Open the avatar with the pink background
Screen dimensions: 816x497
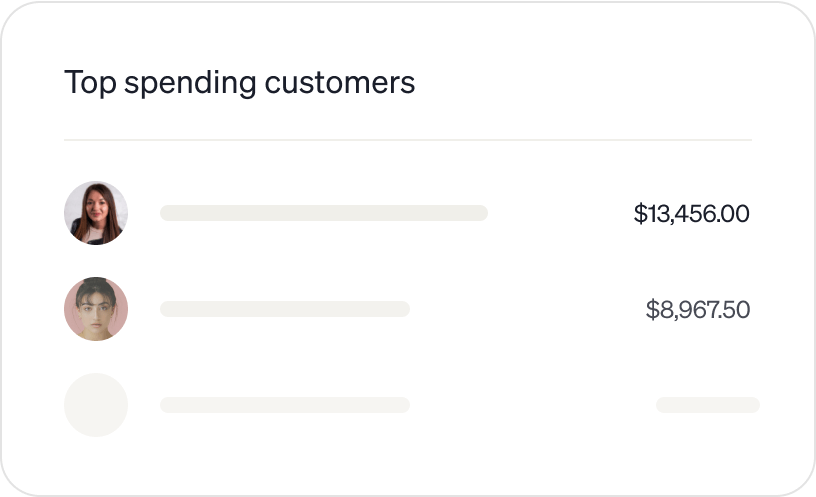pyautogui.click(x=96, y=309)
